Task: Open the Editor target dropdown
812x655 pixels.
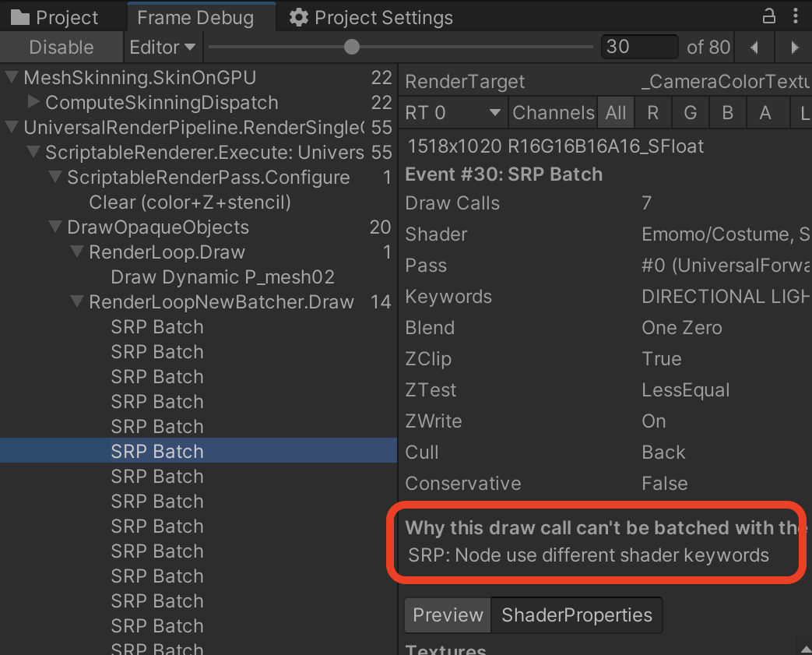Action: click(163, 48)
